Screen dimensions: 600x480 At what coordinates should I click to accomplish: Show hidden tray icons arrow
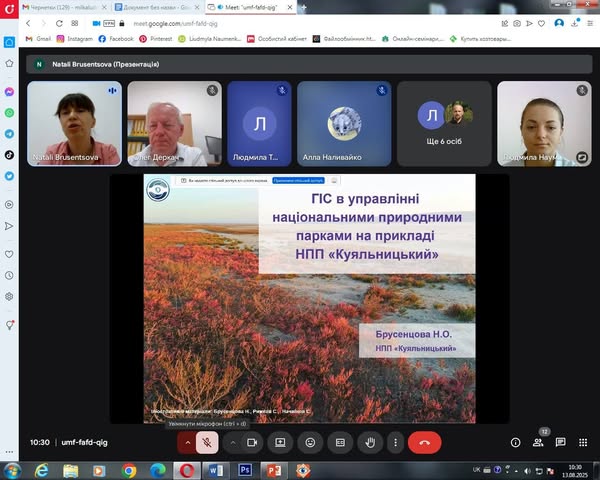pyautogui.click(x=517, y=471)
